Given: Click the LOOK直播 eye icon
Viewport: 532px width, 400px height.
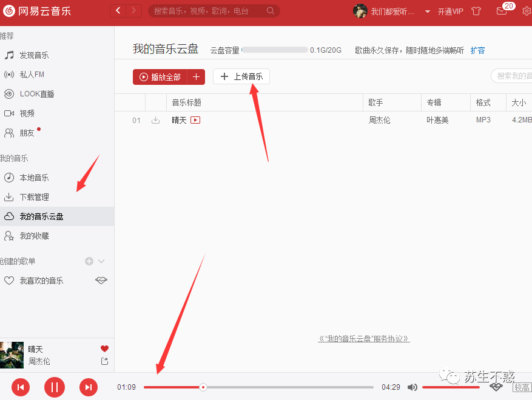Looking at the screenshot, I should (x=9, y=94).
